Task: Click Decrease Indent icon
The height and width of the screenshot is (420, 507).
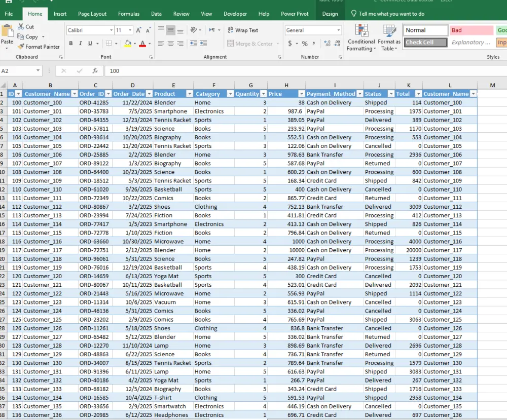Action: pos(194,43)
